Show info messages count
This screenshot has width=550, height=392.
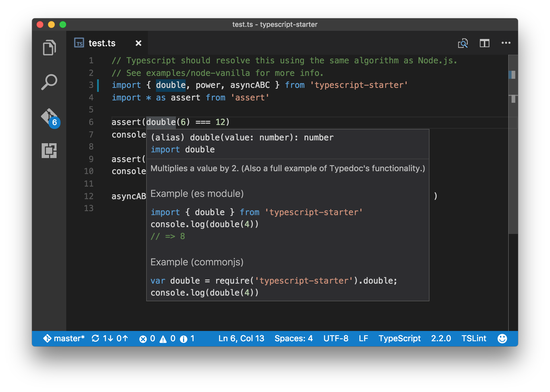pos(187,338)
